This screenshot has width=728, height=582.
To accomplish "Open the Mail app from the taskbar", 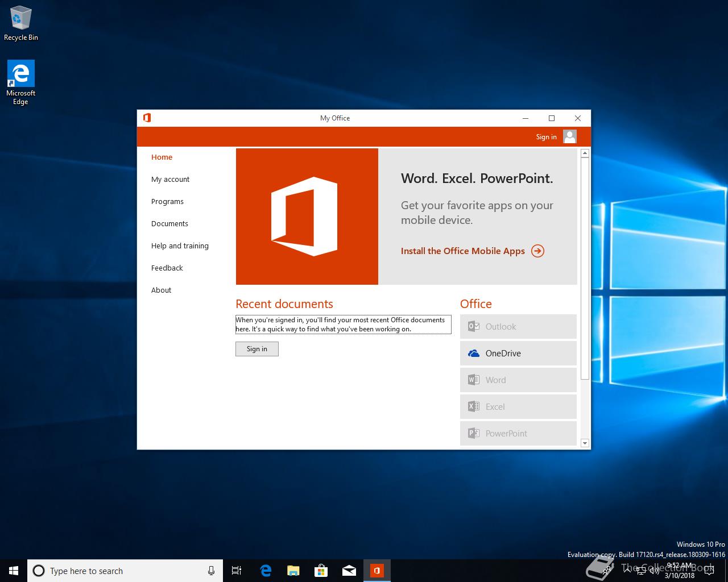I will point(349,571).
